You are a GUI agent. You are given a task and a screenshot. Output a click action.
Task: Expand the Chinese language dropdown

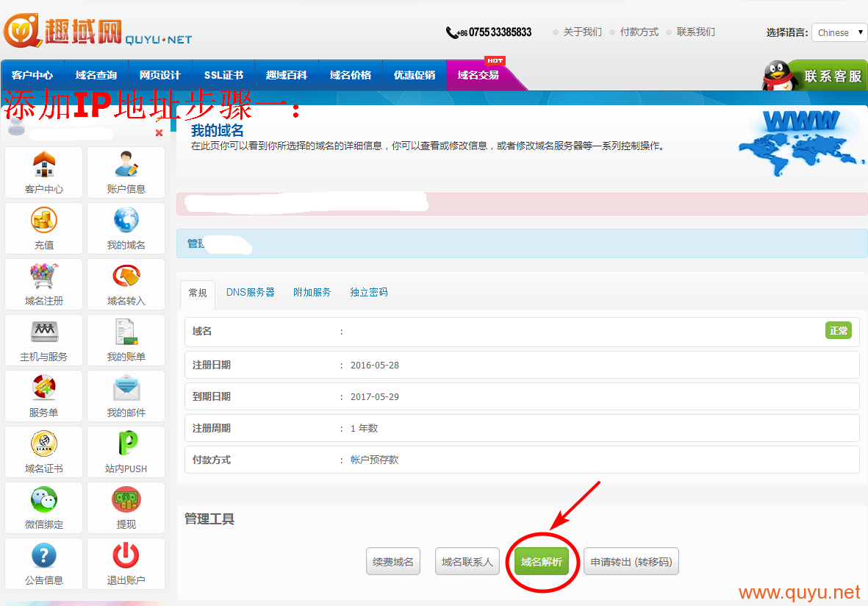click(839, 32)
